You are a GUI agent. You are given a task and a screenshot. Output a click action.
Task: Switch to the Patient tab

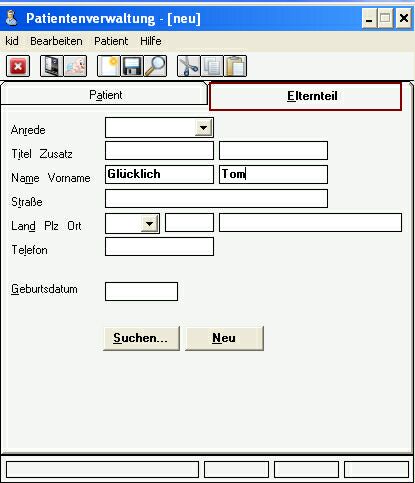click(x=105, y=95)
